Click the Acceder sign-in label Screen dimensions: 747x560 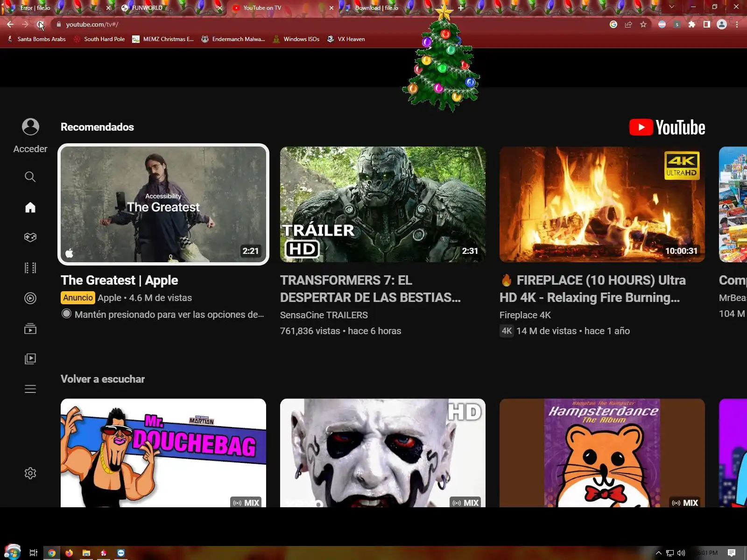[x=30, y=149]
